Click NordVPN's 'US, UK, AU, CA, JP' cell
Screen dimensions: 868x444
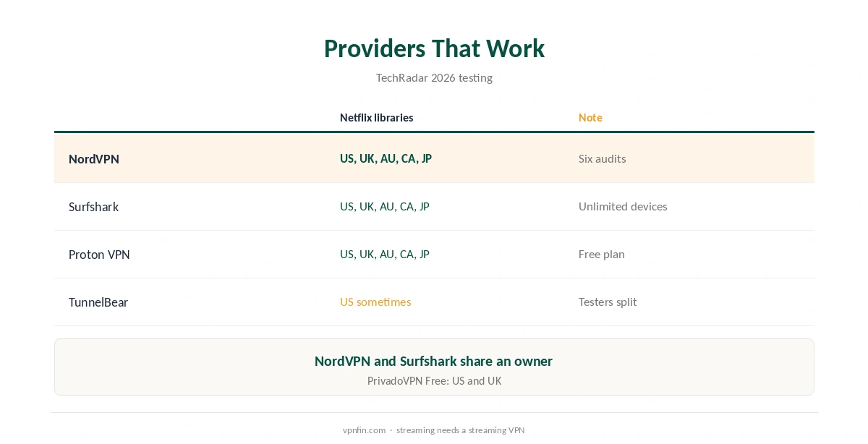(386, 158)
